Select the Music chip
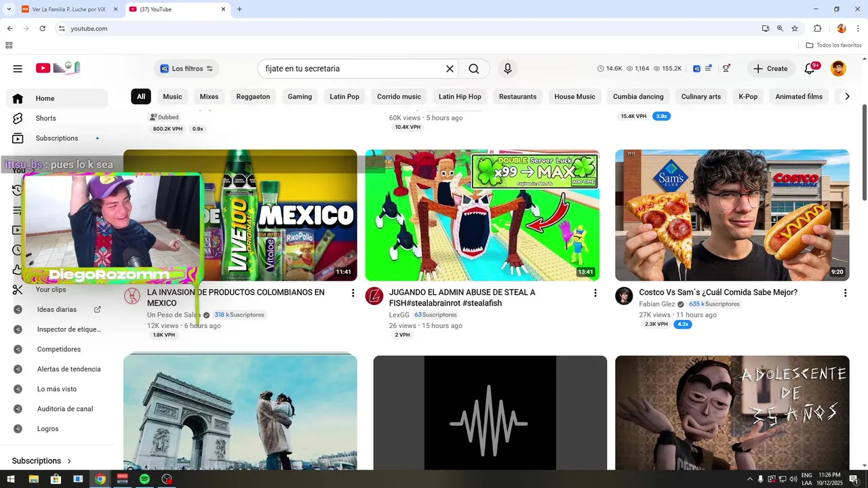 click(172, 96)
